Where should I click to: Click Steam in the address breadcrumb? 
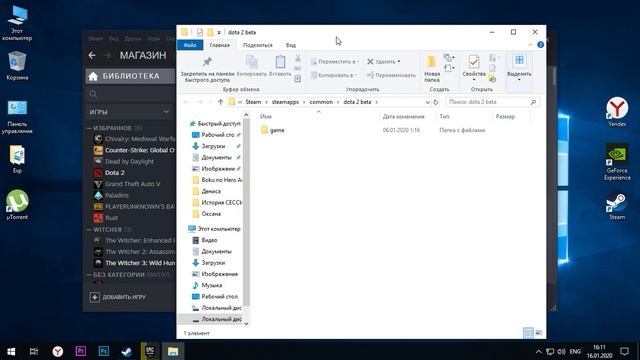[x=253, y=102]
